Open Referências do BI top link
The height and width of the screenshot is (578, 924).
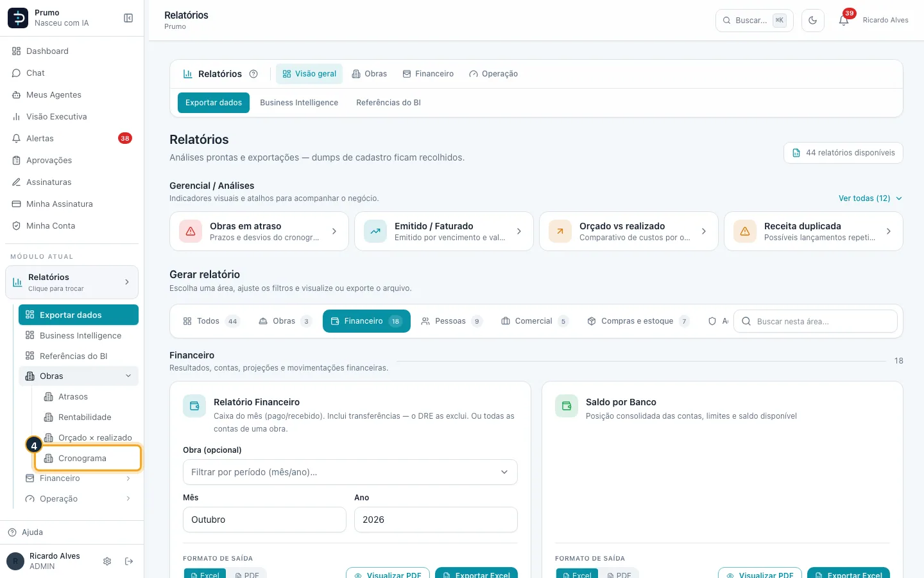[x=388, y=103]
